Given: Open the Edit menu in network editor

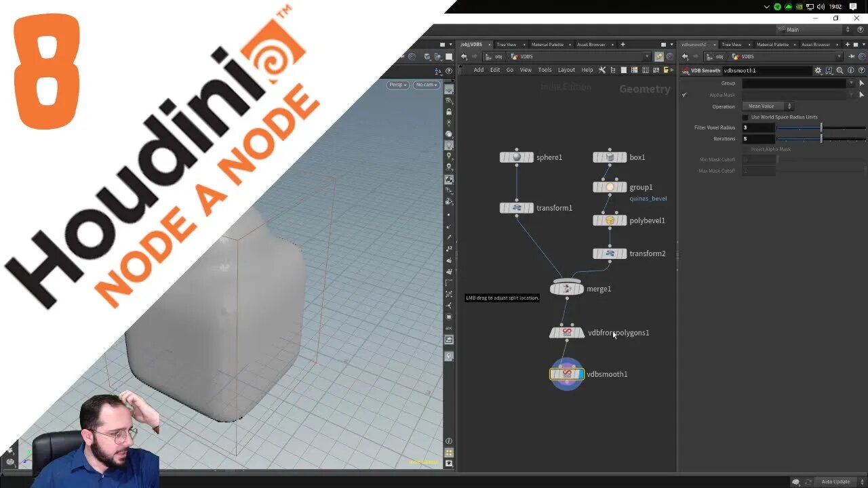Looking at the screenshot, I should [495, 70].
